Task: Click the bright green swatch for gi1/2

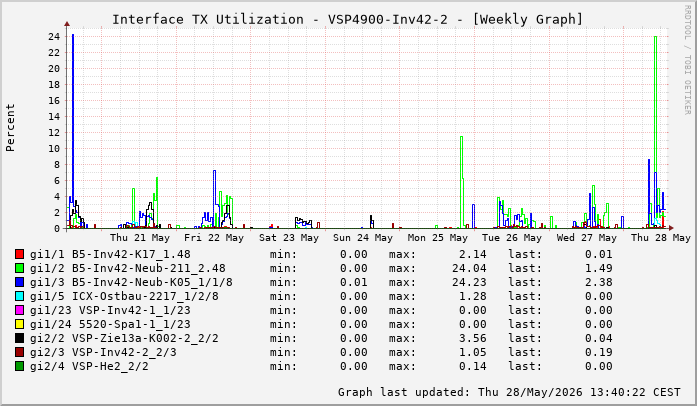Action: [x=19, y=268]
